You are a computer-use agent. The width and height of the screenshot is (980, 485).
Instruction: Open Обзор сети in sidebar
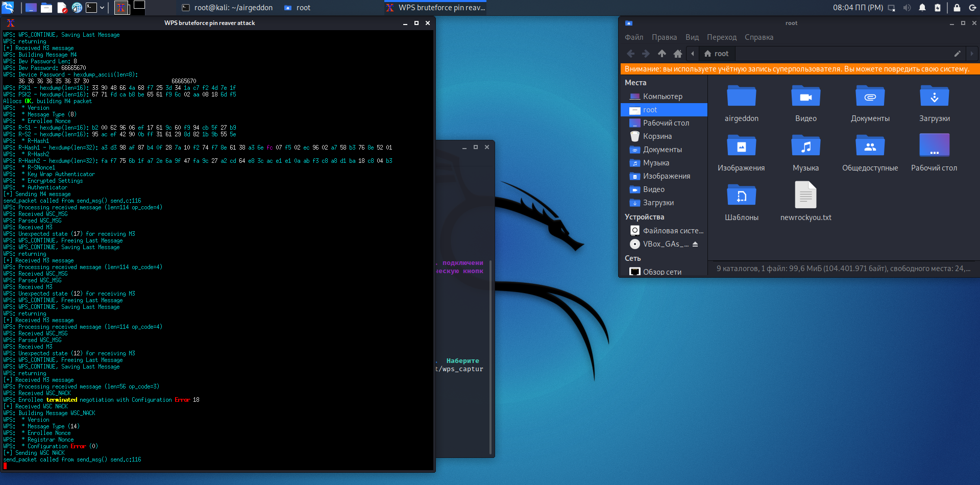(664, 272)
